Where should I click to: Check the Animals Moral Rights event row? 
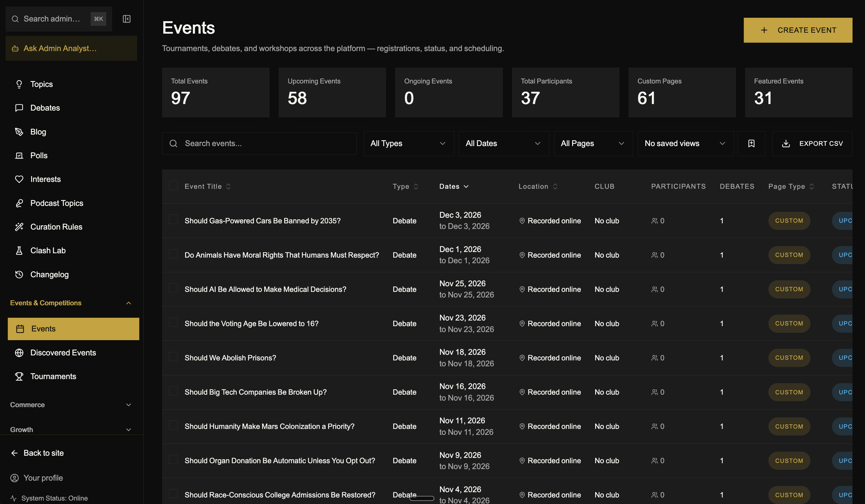pos(173,254)
